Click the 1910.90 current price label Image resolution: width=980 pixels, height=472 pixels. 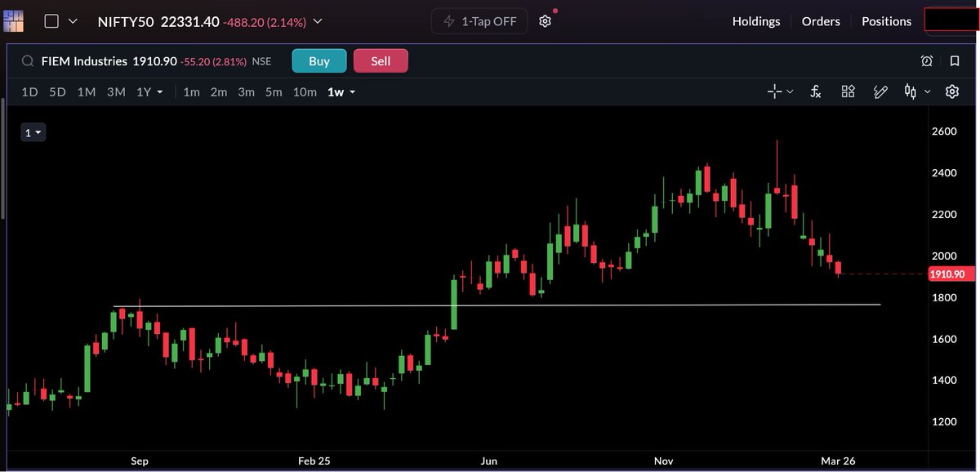tap(951, 274)
